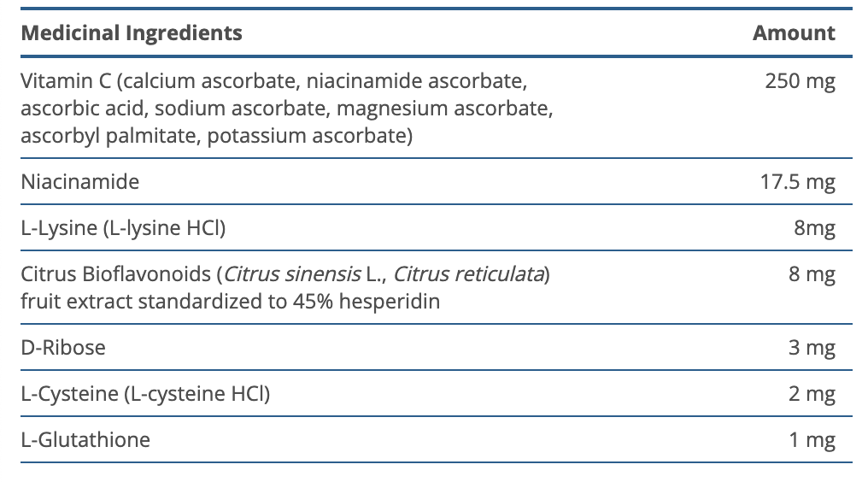Viewport: 868px width, 482px height.
Task: Click the Amount column header
Action: 794,33
